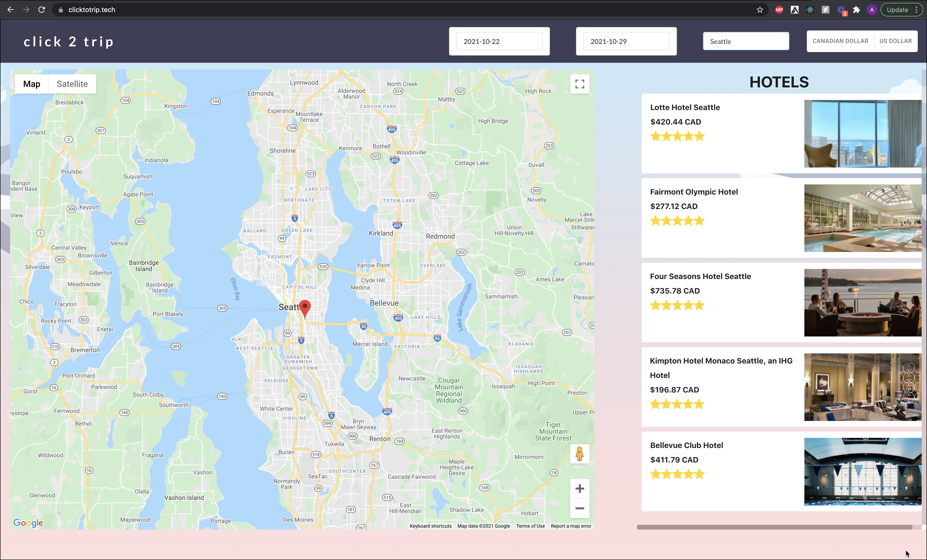Open the browser extensions puzzle icon
Screen dimensions: 927x560
(857, 10)
